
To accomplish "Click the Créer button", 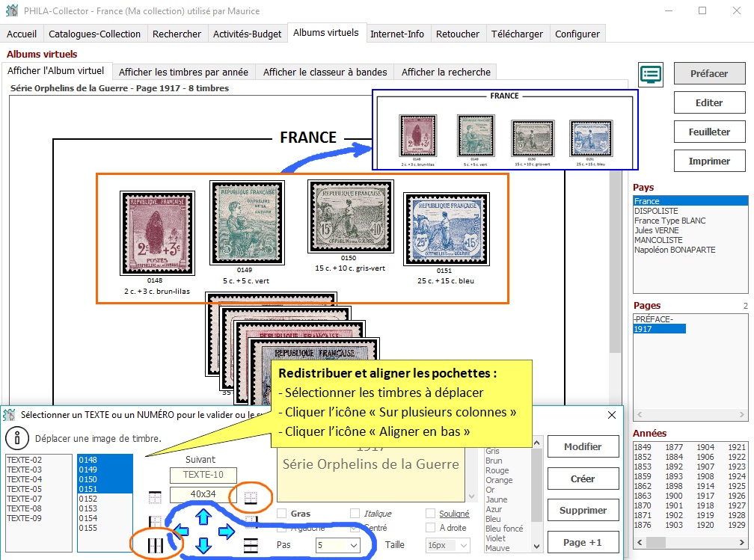I will click(583, 479).
